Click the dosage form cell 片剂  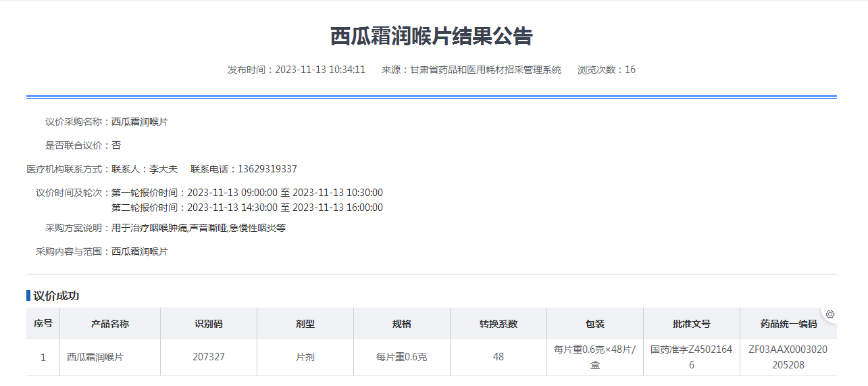pos(305,357)
